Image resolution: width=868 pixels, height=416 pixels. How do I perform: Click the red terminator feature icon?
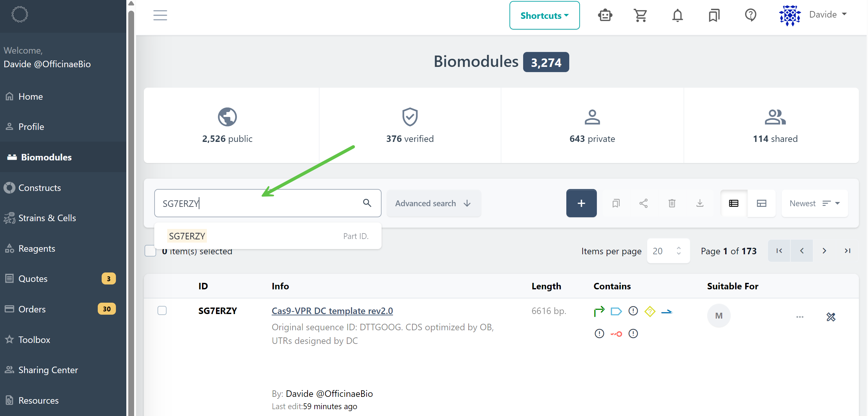[616, 334]
